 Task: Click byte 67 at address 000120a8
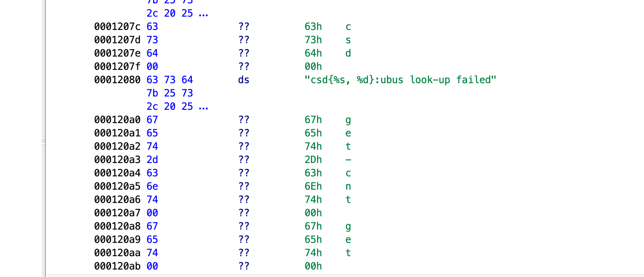point(152,226)
